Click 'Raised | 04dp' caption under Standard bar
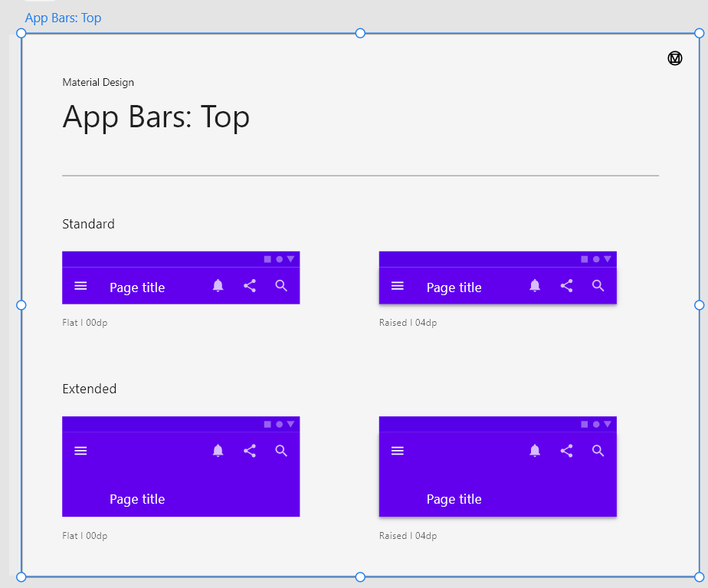 coord(408,323)
